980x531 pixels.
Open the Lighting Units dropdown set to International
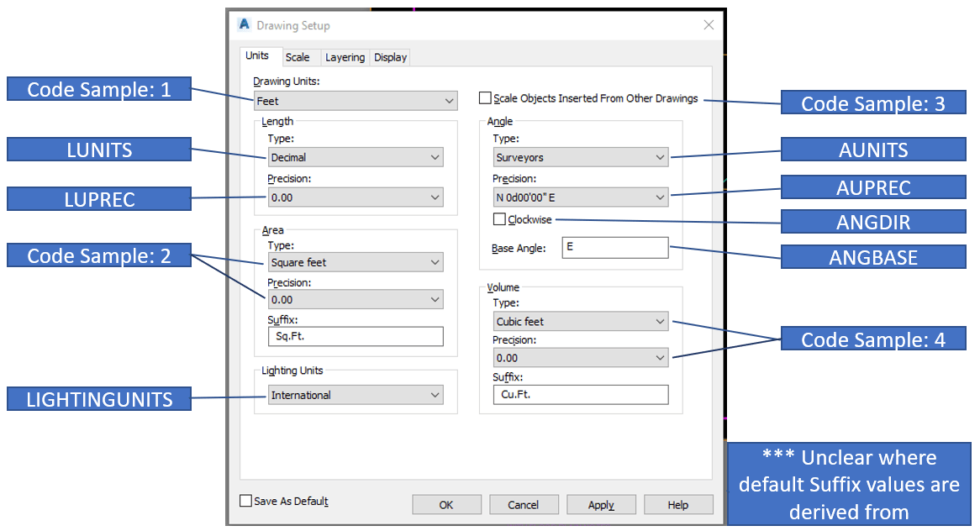click(x=355, y=395)
